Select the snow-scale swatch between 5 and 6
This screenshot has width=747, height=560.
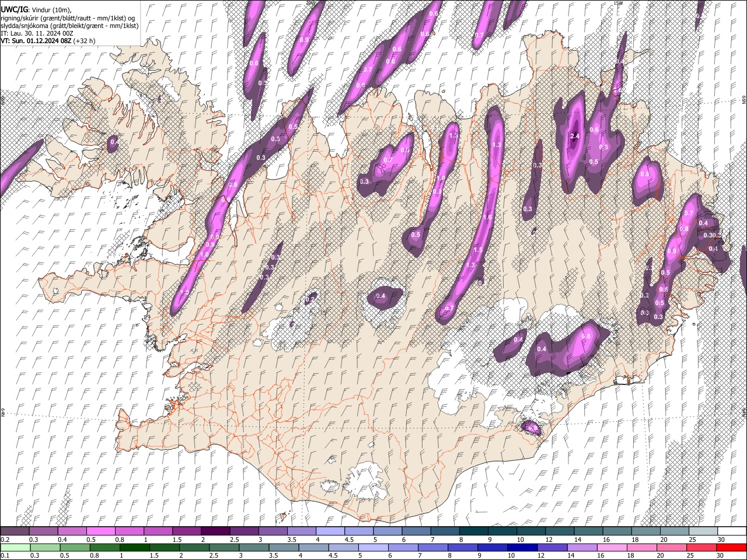coord(387,531)
